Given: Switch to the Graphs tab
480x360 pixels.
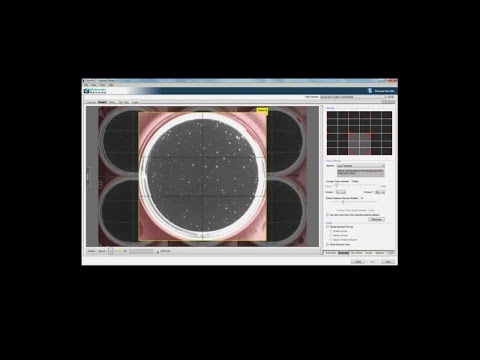Looking at the screenshot, I should (x=135, y=102).
